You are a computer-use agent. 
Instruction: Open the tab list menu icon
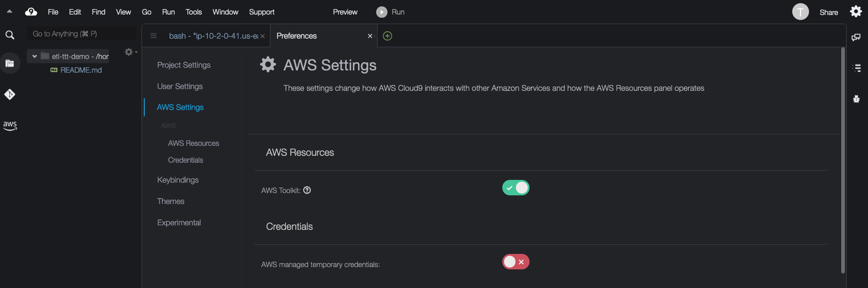click(153, 36)
